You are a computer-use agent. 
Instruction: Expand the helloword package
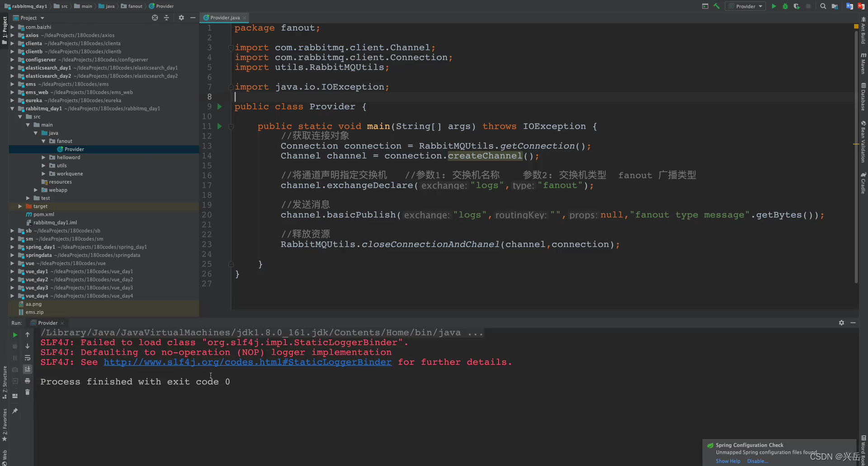[43, 157]
